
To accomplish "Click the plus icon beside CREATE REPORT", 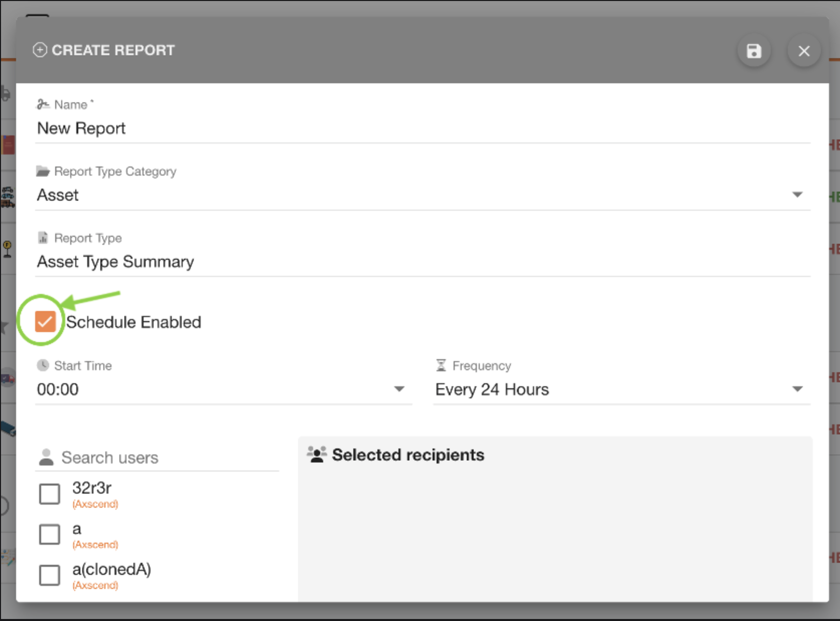I will pyautogui.click(x=40, y=50).
